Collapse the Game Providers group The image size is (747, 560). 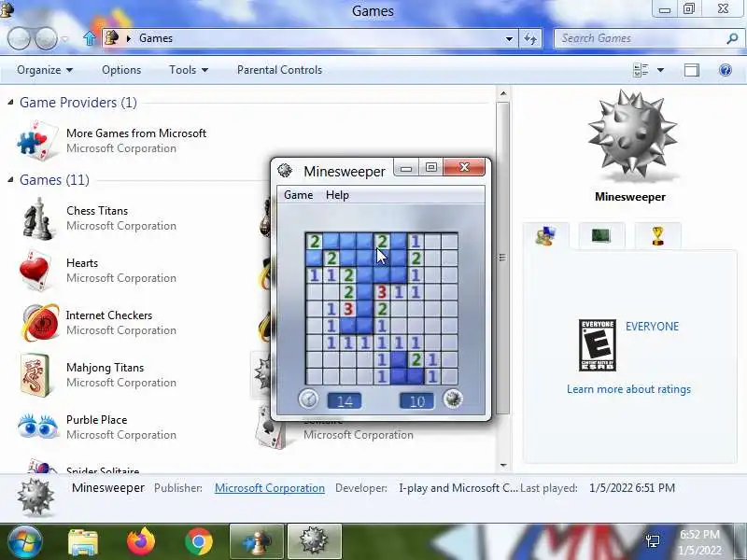click(x=10, y=102)
